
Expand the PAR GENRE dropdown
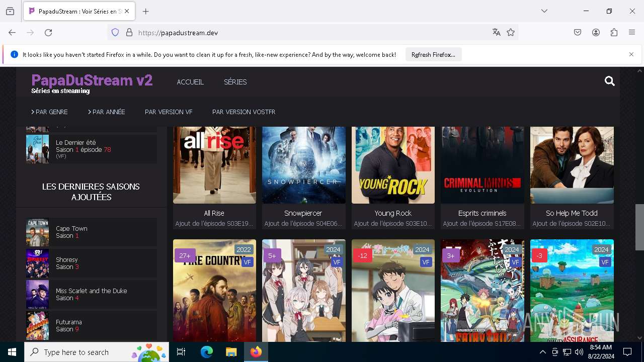pos(49,112)
